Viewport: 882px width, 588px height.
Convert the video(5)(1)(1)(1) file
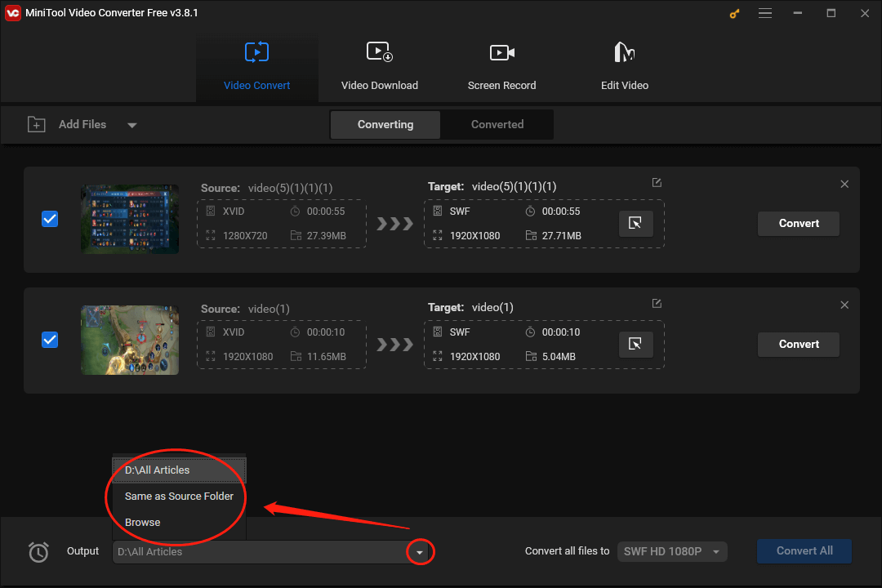[x=799, y=224]
